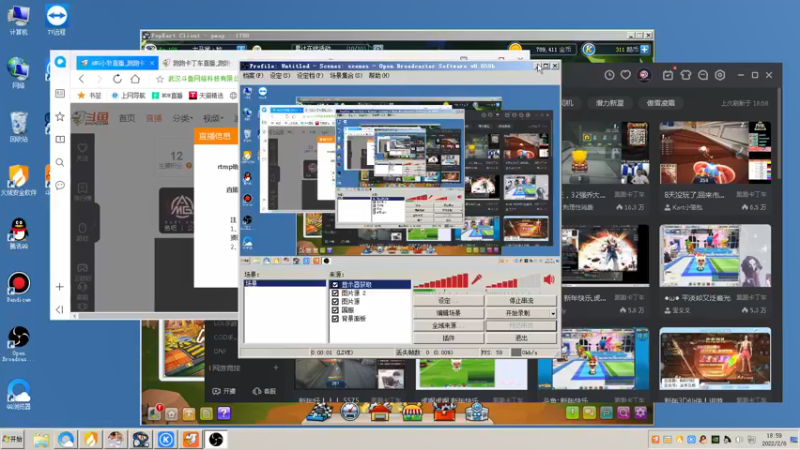Go back in the browser
The height and width of the screenshot is (450, 800).
[82, 79]
